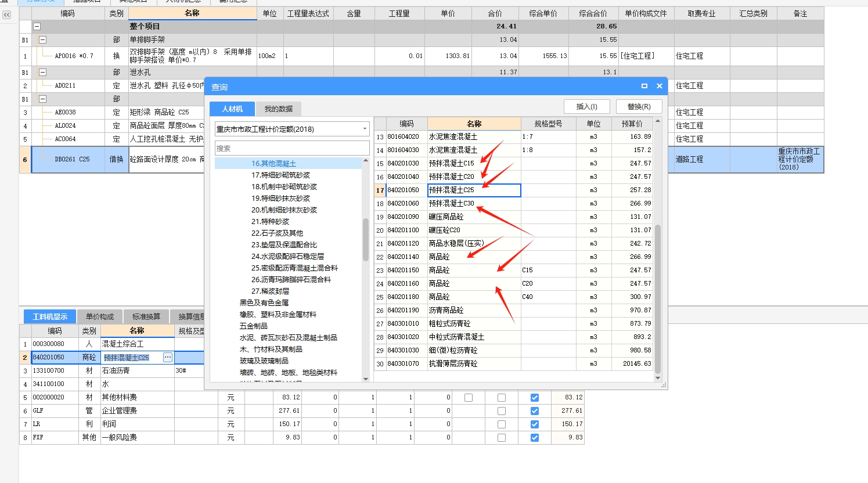
Task: Focus the 搜索 search field
Action: (292, 148)
